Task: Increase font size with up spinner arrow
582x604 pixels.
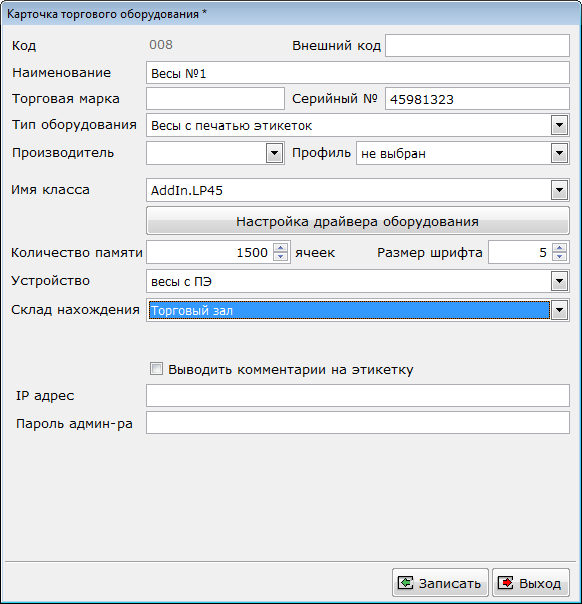Action: (x=559, y=248)
